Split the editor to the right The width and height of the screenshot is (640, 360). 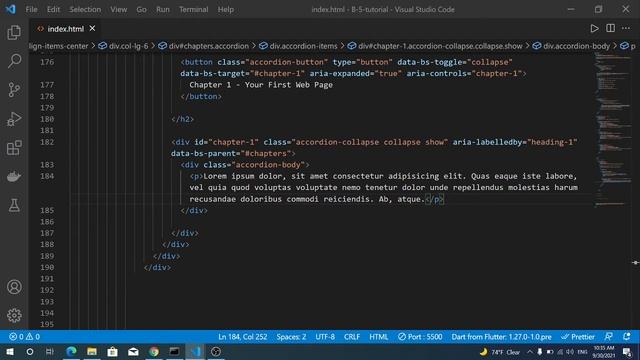pos(610,28)
